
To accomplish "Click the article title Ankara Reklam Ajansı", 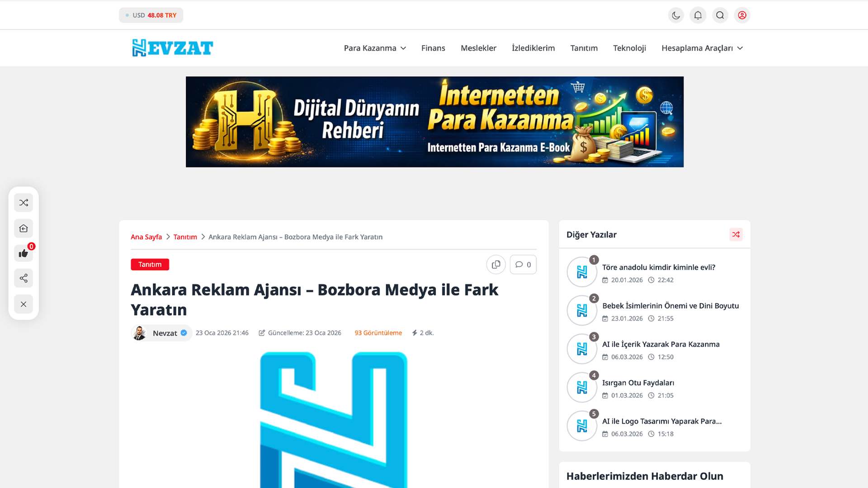I will pyautogui.click(x=314, y=300).
